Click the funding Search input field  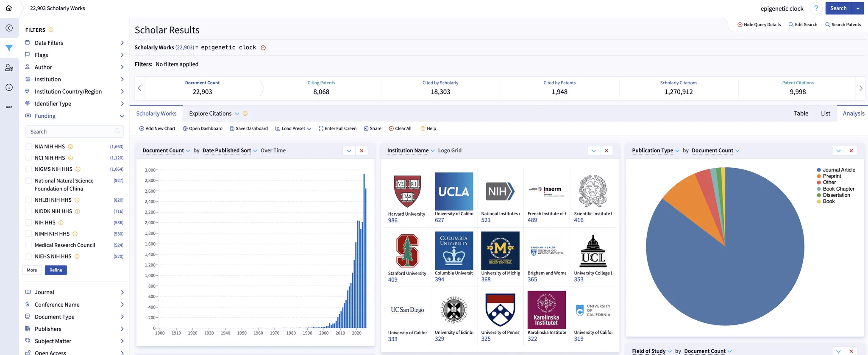point(74,132)
